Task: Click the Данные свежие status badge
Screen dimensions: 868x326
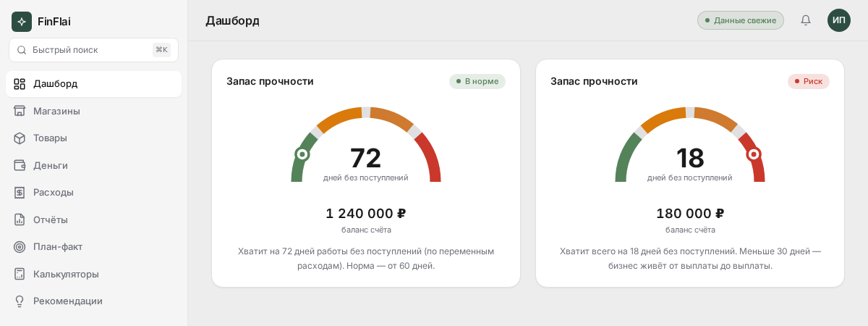Action: click(741, 20)
